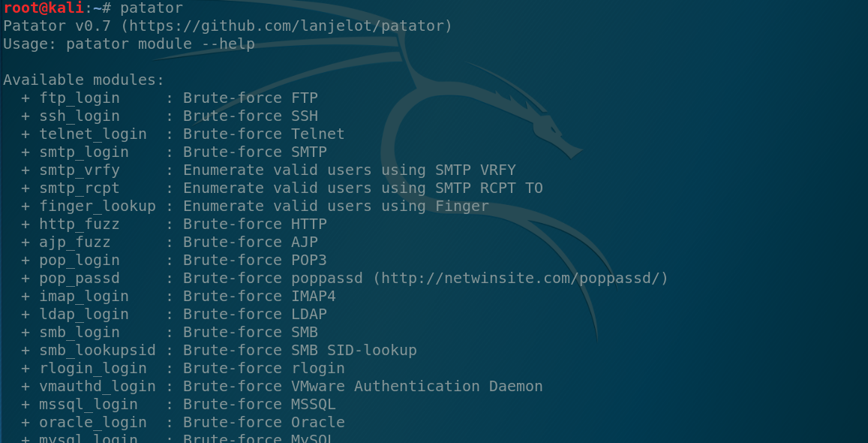Click the pop_login module name
Viewport: 868px width, 443px height.
coord(80,261)
